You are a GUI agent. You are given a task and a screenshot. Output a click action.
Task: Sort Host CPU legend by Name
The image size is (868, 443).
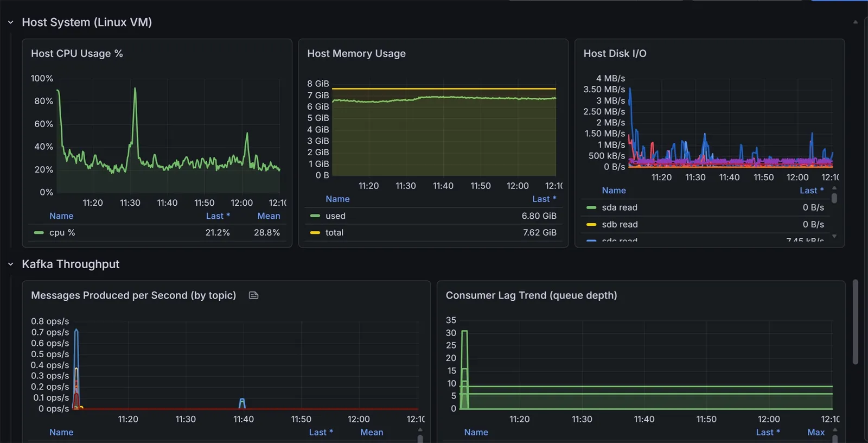click(x=61, y=216)
